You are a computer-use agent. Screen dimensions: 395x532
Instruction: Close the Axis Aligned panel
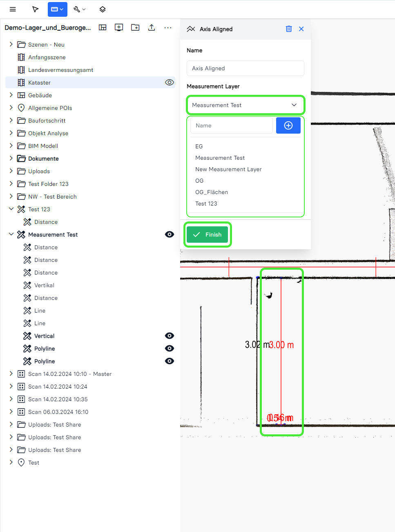[301, 29]
